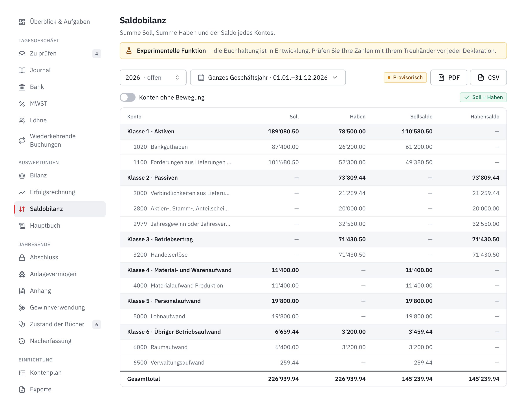Click the Nacherfassung history icon
Viewport: 521px width, 420px height.
tap(22, 341)
